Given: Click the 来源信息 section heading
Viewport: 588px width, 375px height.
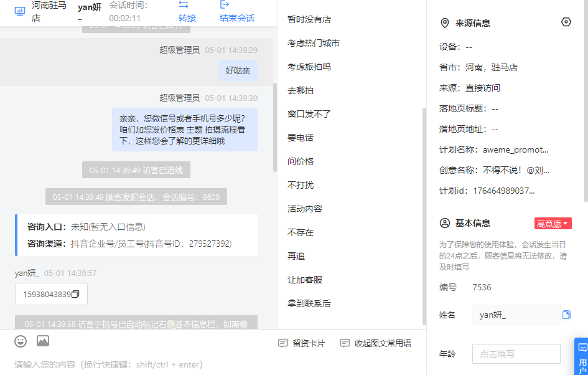Looking at the screenshot, I should tap(472, 23).
